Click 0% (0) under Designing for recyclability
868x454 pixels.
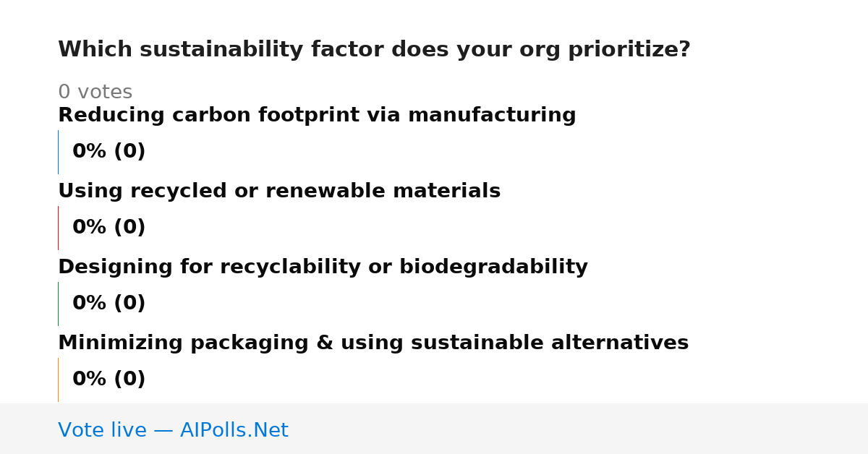point(109,304)
